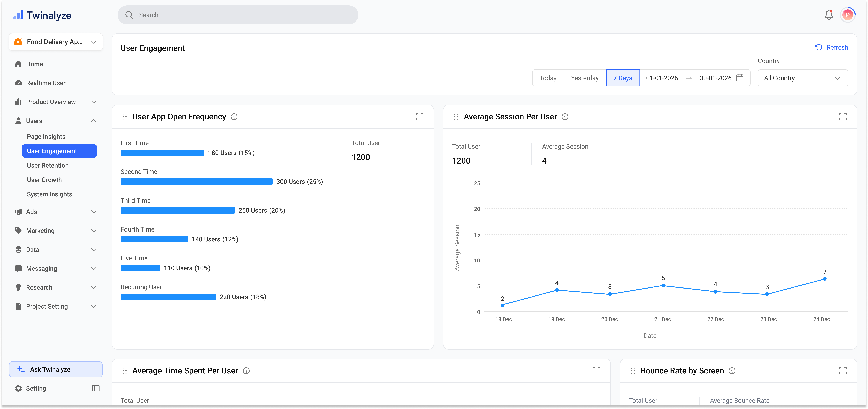
Task: Show info for Average Session Per User
Action: 565,117
